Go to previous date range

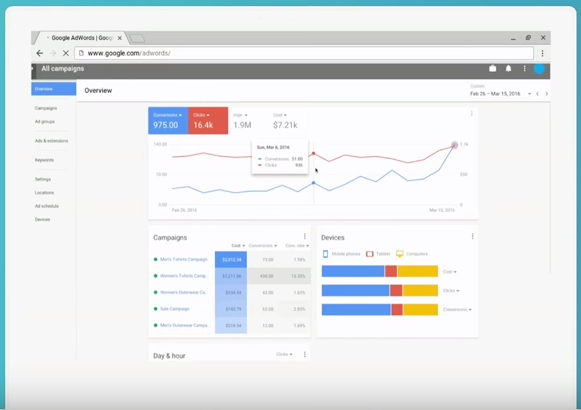coord(538,94)
